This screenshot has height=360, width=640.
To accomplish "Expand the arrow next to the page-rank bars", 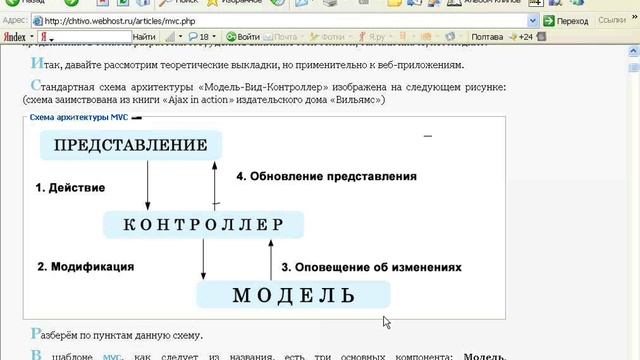I will [x=180, y=37].
